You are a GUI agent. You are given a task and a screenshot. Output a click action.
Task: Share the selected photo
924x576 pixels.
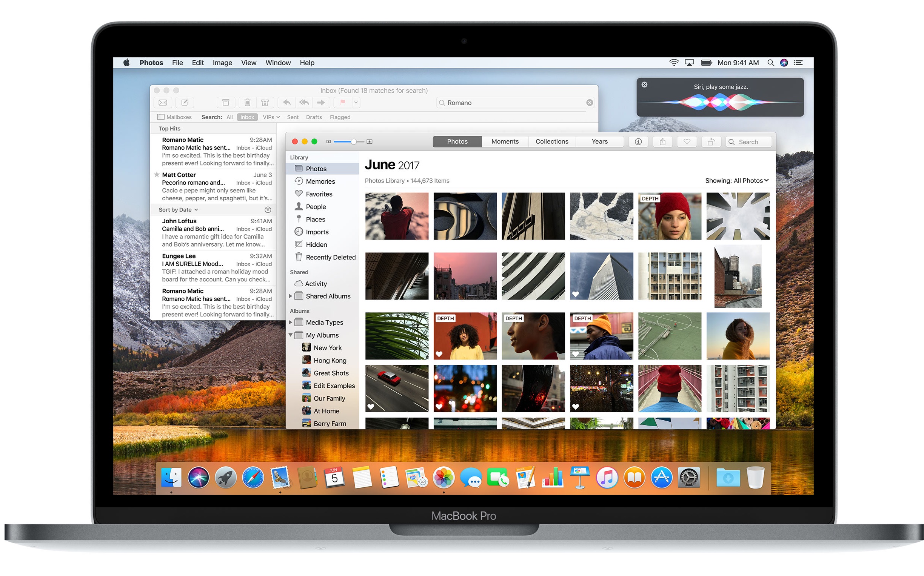[x=662, y=141]
